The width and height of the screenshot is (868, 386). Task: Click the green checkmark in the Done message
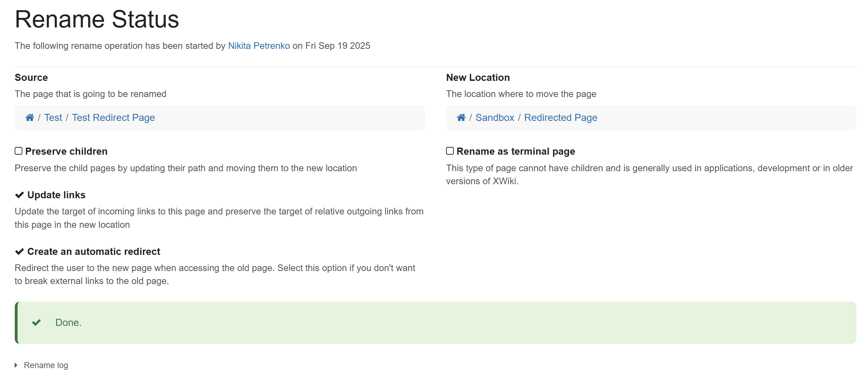pos(37,322)
